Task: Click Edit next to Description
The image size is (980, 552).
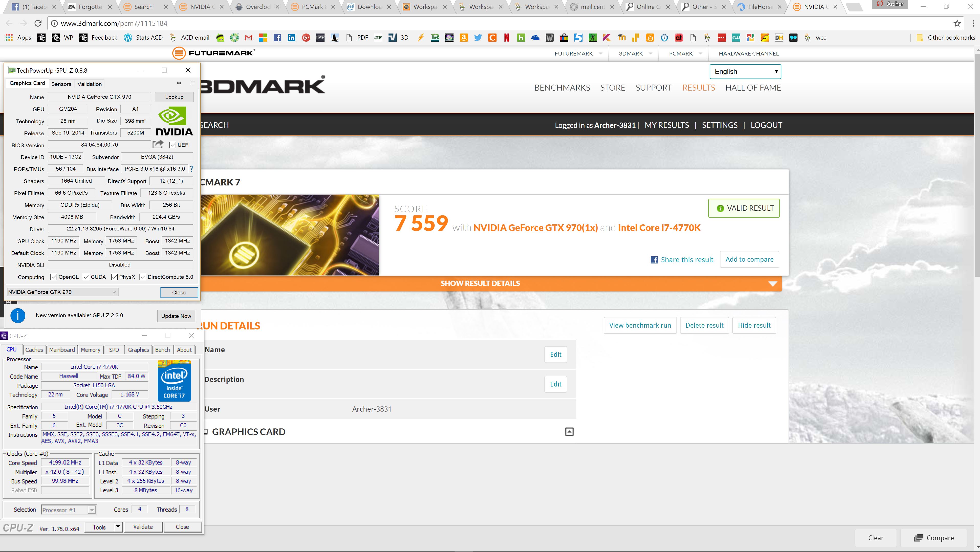Action: (x=555, y=384)
